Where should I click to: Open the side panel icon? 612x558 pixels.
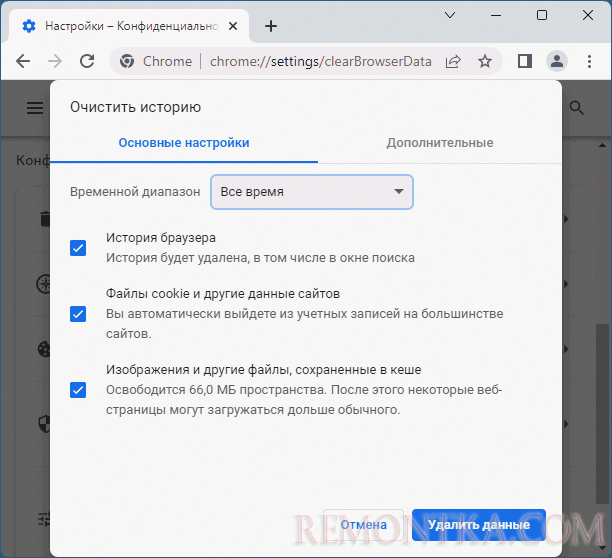(525, 61)
